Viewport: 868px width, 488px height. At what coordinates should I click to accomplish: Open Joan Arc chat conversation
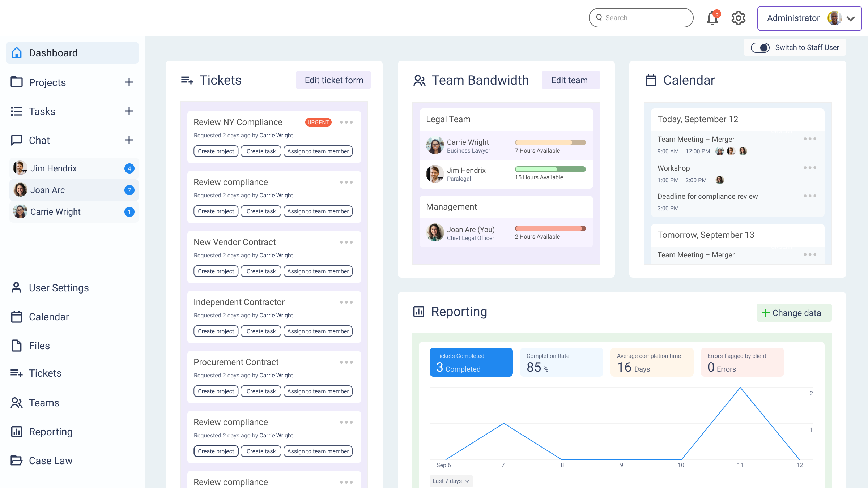(x=74, y=190)
